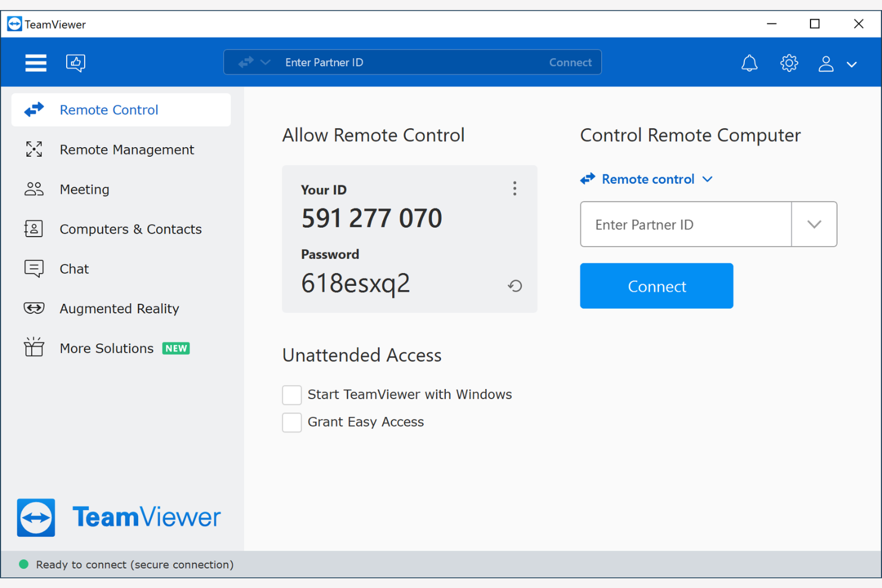Open the Chat panel
Image resolution: width=882 pixels, height=588 pixels.
coord(74,269)
